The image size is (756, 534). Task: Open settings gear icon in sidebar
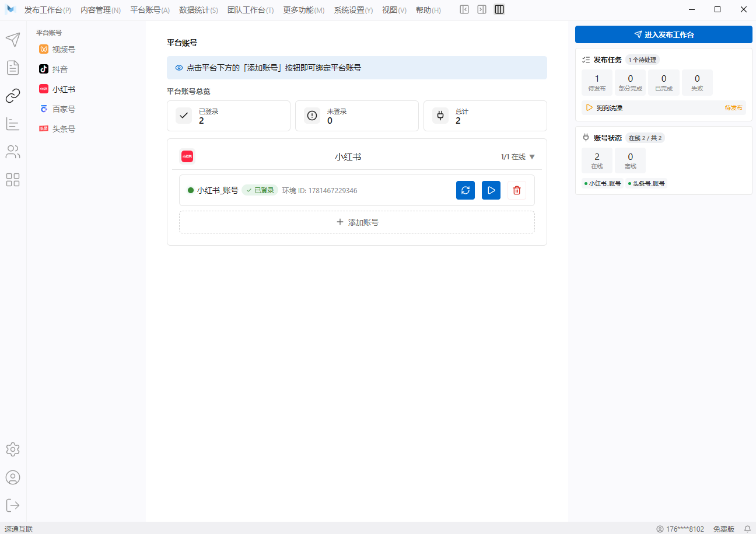pos(13,449)
